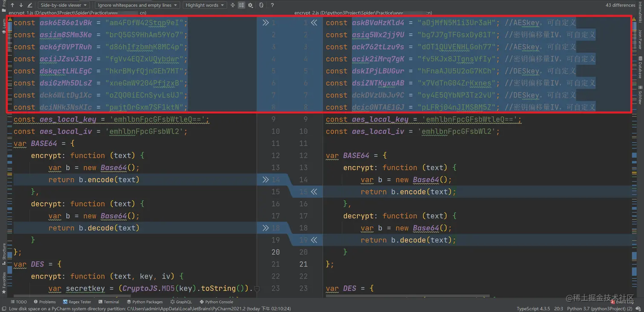The image size is (644, 312).
Task: Apply right change to left at line 15
Action: [x=314, y=192]
